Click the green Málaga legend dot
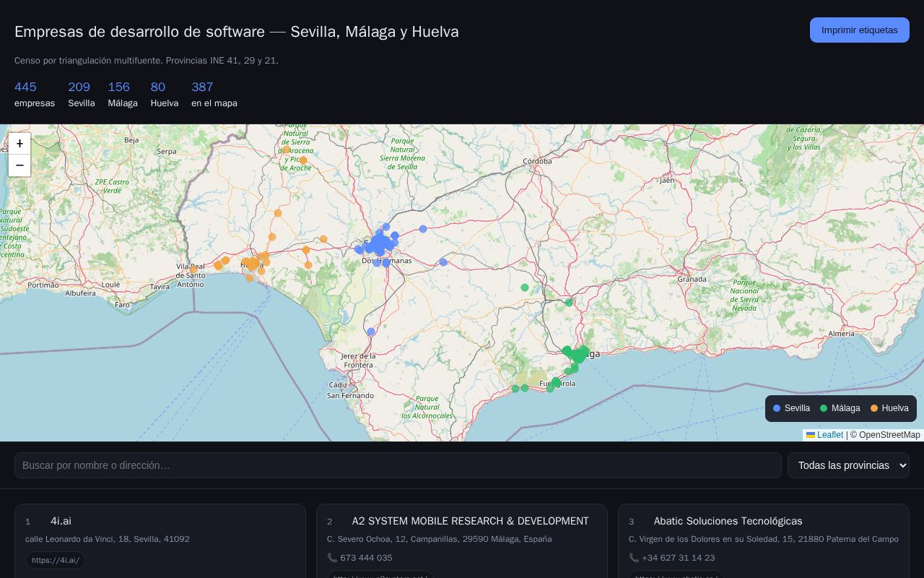924x578 pixels. (824, 408)
